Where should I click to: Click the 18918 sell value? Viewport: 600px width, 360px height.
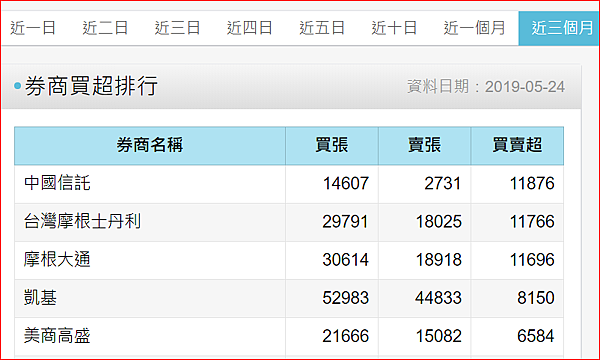click(x=439, y=260)
